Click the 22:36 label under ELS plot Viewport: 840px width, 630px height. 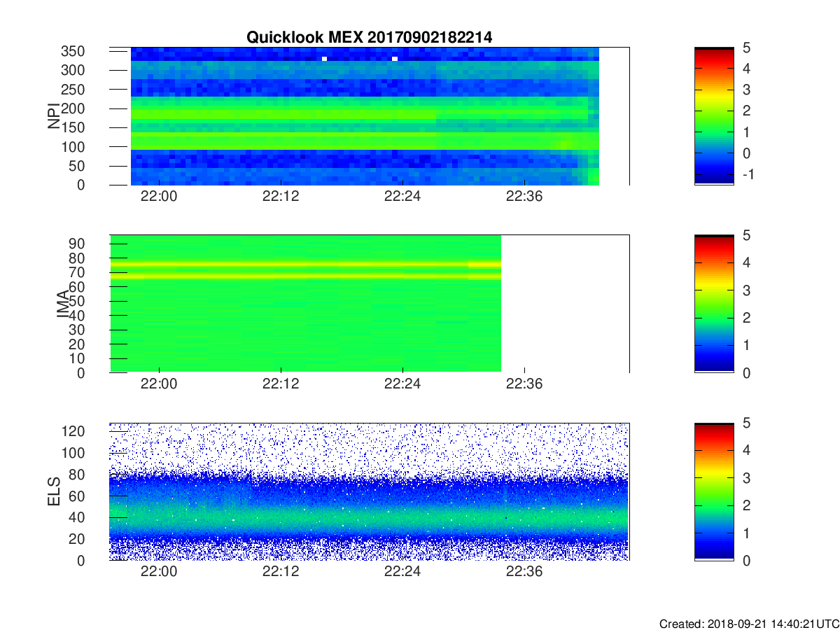524,572
